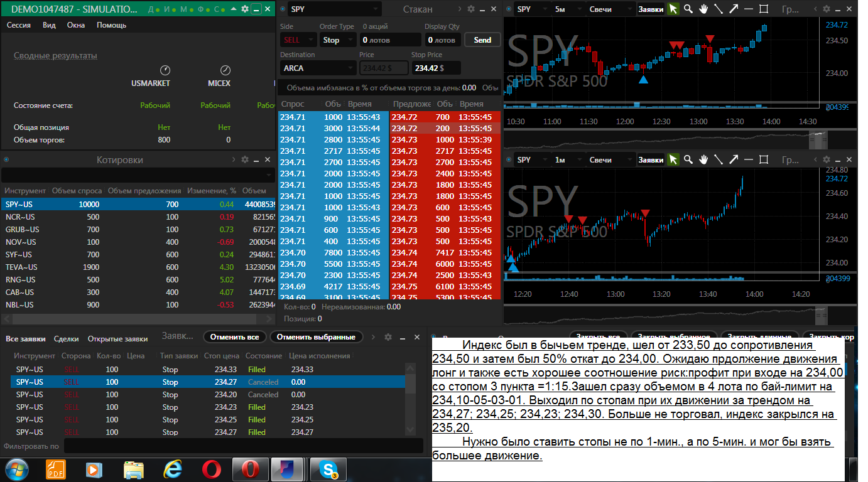Select the pointer tool in the 1м chart toolbar

point(673,159)
